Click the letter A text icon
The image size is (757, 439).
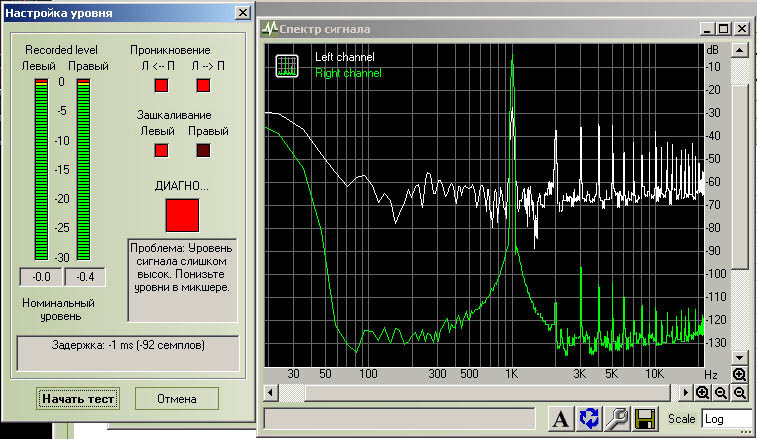click(x=561, y=419)
